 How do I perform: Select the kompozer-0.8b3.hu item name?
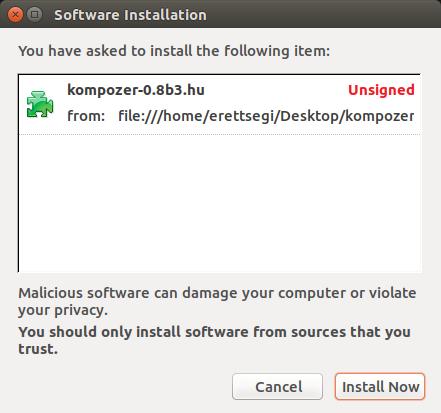pyautogui.click(x=136, y=90)
